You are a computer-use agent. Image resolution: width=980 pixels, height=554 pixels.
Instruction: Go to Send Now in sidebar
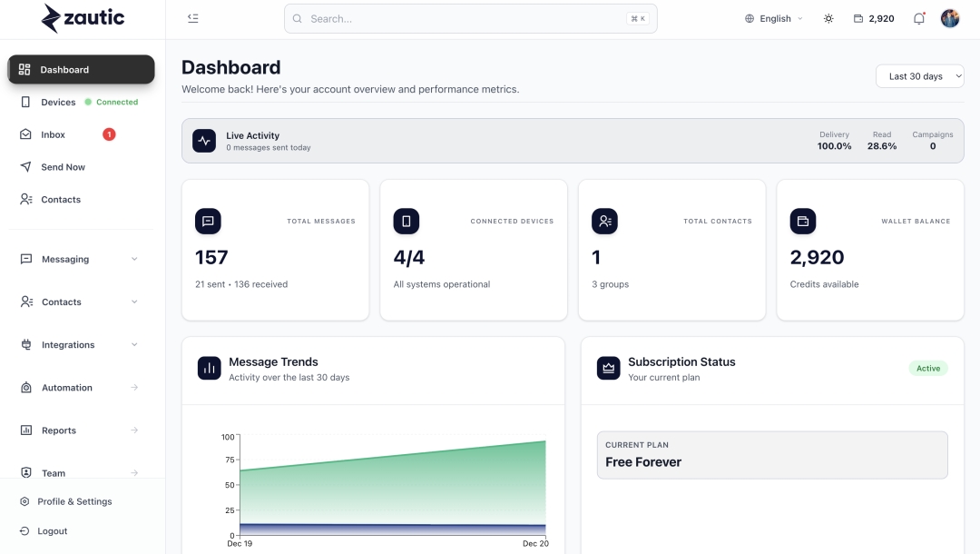tap(63, 167)
